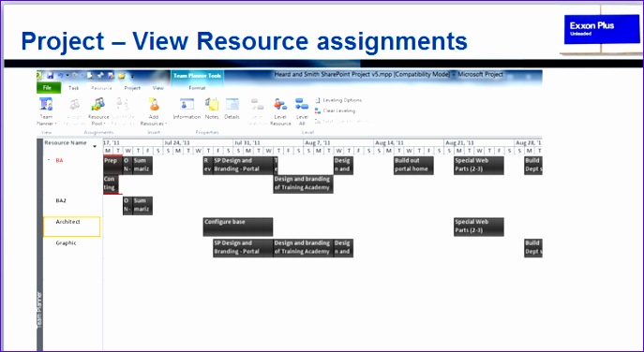Switch to the Project ribbon tab
This screenshot has height=352, width=644.
tap(132, 88)
